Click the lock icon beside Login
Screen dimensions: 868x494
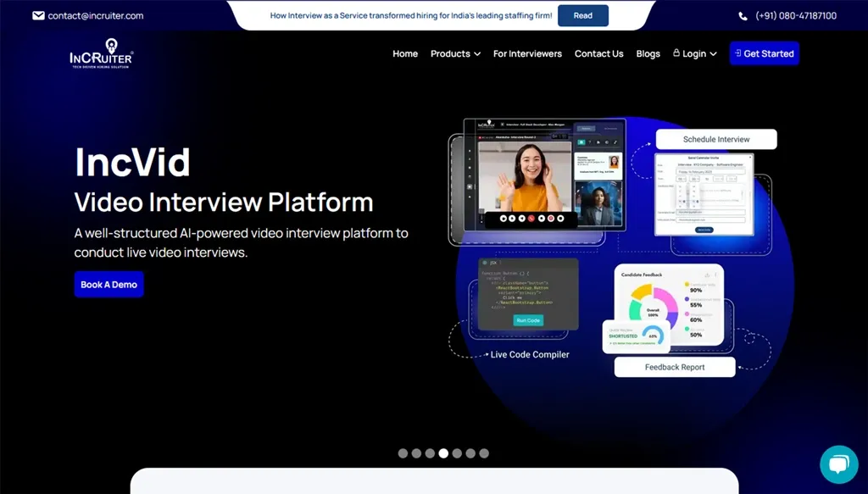[x=676, y=53]
